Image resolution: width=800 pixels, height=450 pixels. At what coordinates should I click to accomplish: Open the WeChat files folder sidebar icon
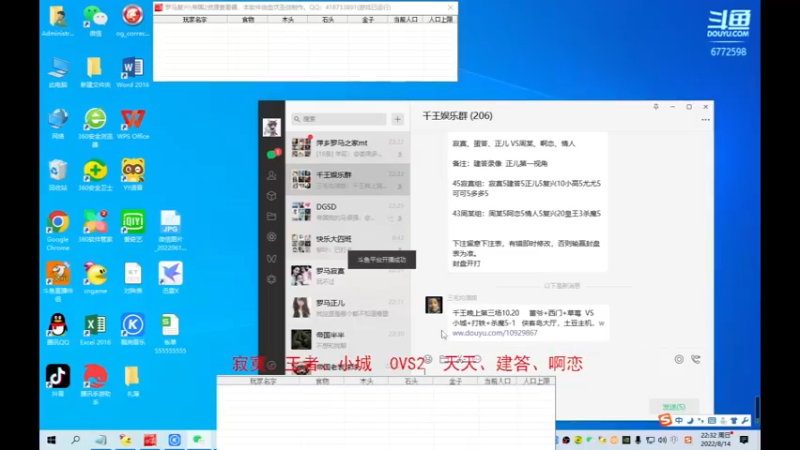[x=271, y=216]
